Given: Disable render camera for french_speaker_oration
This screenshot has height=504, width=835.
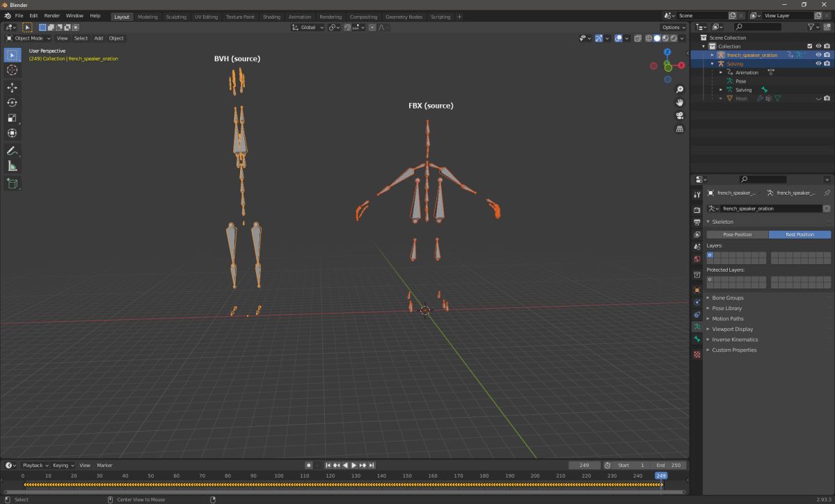Looking at the screenshot, I should tap(827, 55).
